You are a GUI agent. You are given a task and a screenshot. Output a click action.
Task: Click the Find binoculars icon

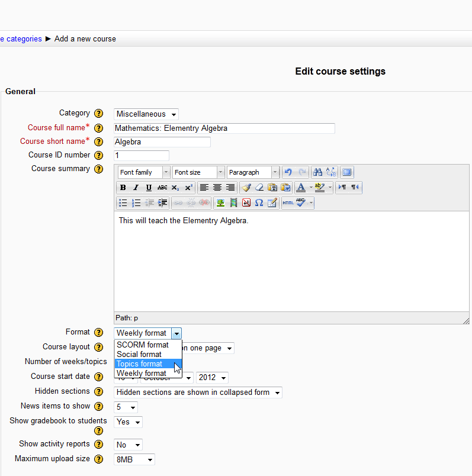[317, 172]
